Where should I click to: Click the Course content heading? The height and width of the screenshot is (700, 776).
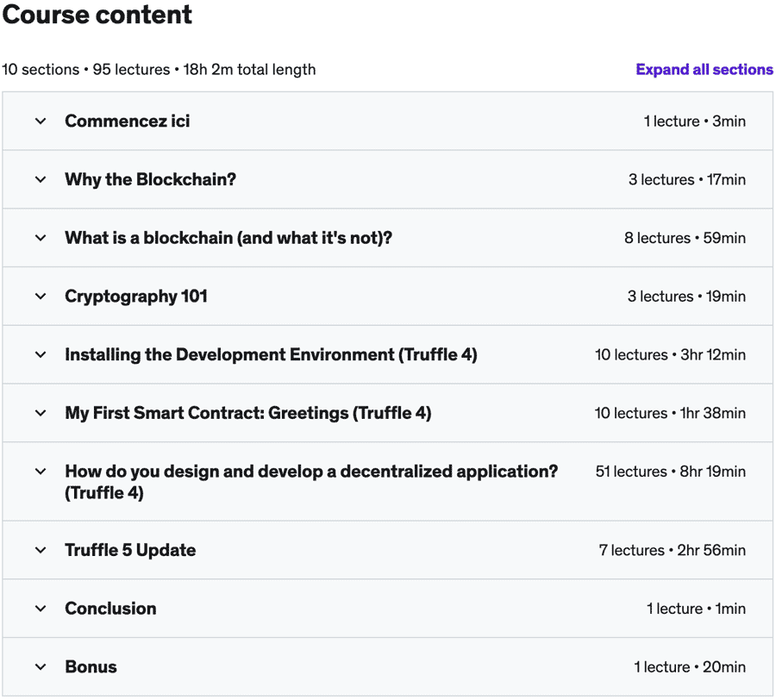point(97,15)
